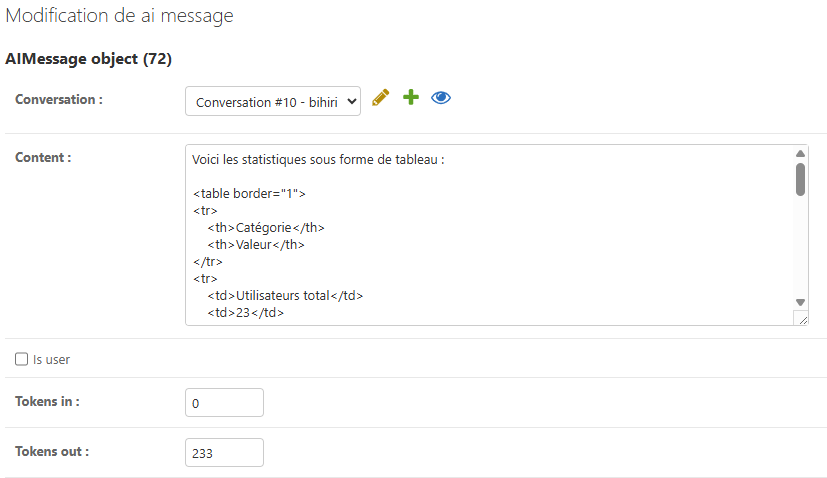Click the Content textarea scrollbar thumb

pos(800,178)
